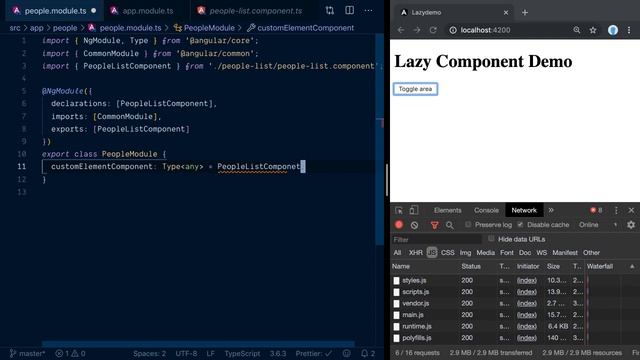Open PeopleModule breadcrumb symbol
640x360 pixels.
point(204,28)
